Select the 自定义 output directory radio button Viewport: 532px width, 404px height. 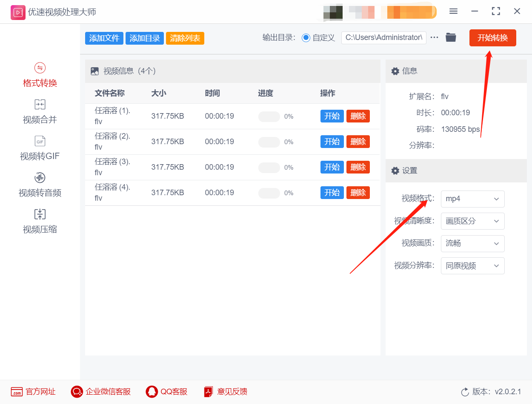306,37
